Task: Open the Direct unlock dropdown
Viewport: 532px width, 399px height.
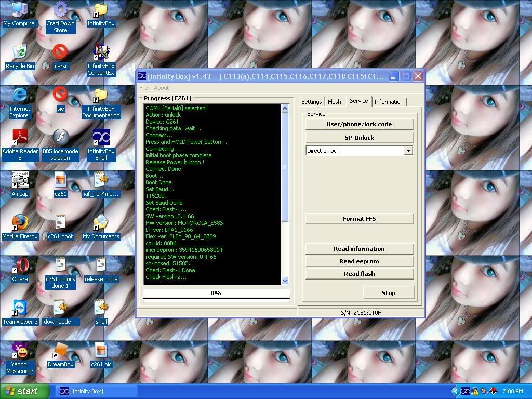Action: click(x=408, y=151)
